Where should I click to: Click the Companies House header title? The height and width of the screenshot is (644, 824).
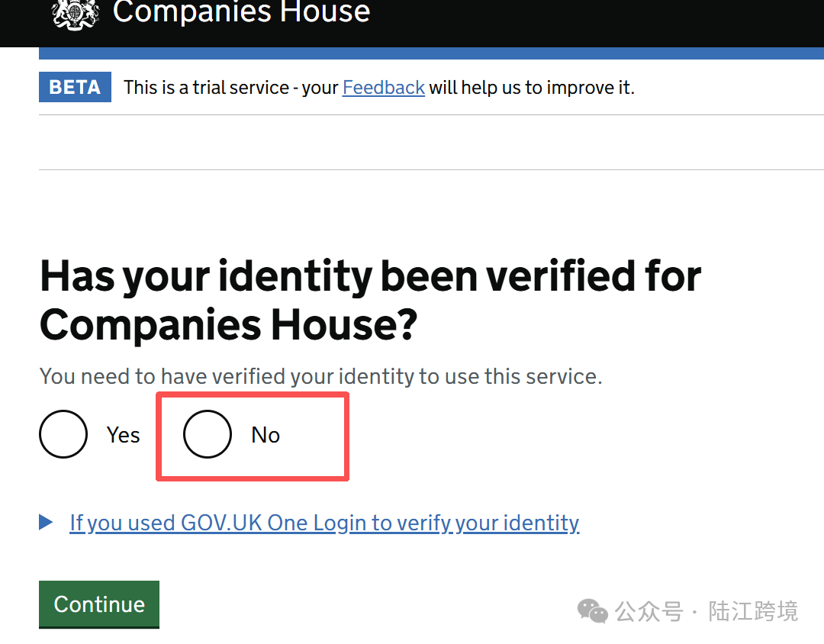pos(241,12)
